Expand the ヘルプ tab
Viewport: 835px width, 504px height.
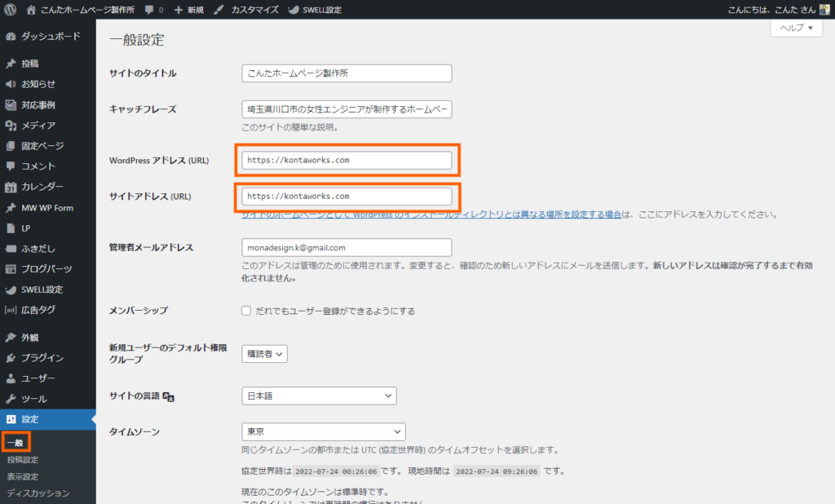[x=796, y=28]
